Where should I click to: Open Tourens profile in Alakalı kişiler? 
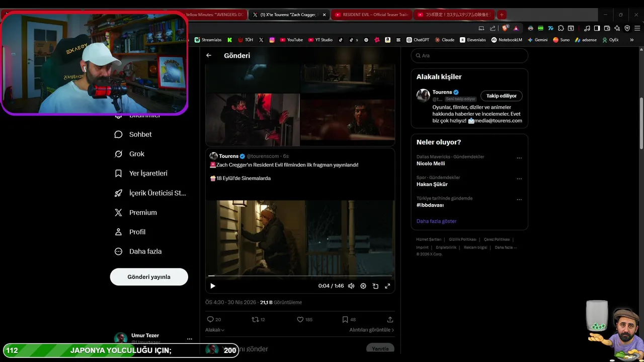442,92
